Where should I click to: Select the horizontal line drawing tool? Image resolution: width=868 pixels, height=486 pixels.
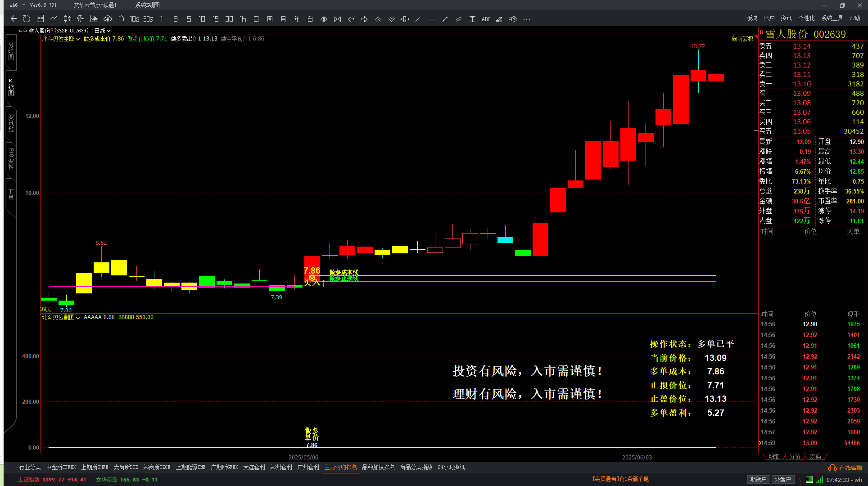[432, 19]
